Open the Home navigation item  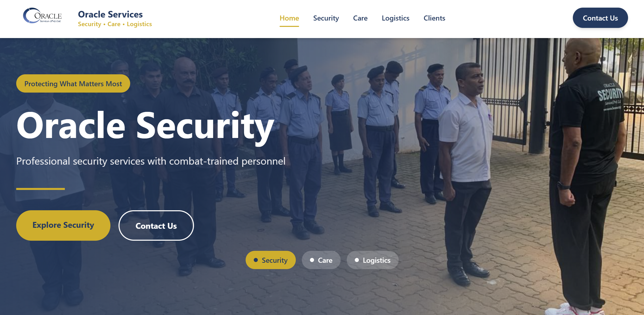tap(289, 18)
